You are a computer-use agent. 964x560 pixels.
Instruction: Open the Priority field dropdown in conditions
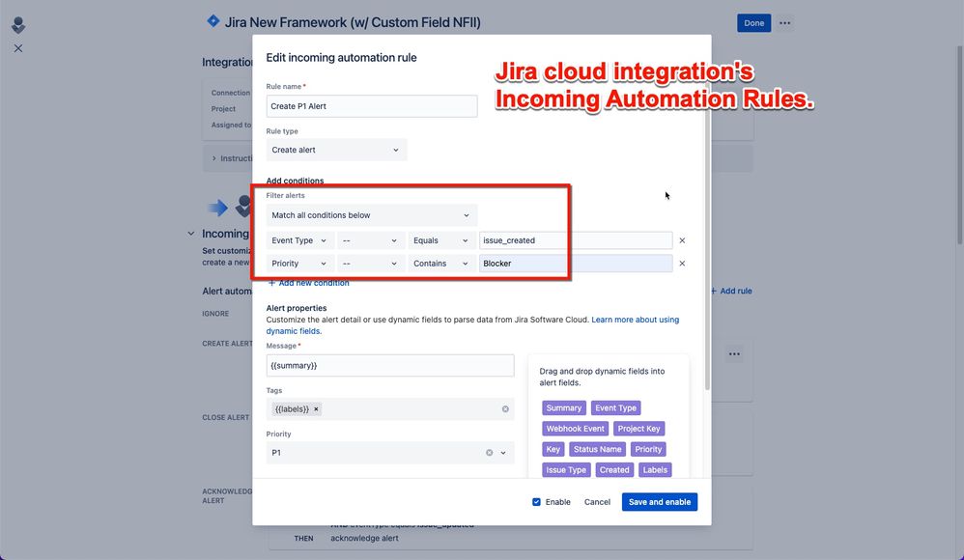click(300, 263)
